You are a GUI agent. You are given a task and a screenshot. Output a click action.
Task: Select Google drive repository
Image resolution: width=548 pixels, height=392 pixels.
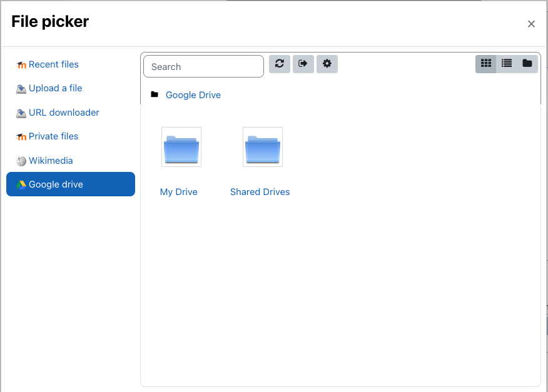point(71,184)
